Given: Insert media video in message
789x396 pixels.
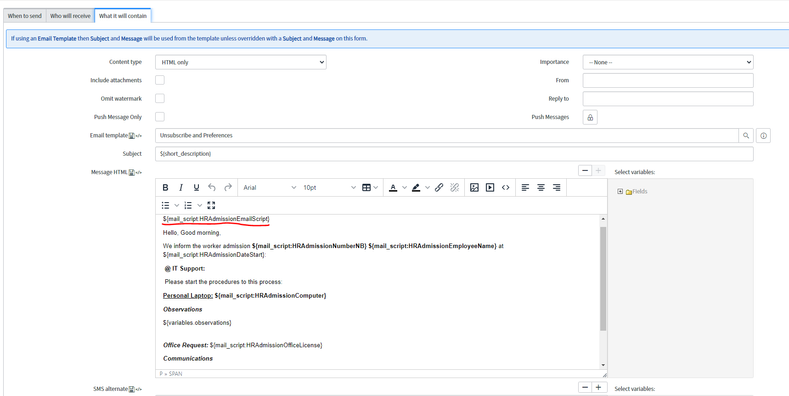Looking at the screenshot, I should click(490, 187).
